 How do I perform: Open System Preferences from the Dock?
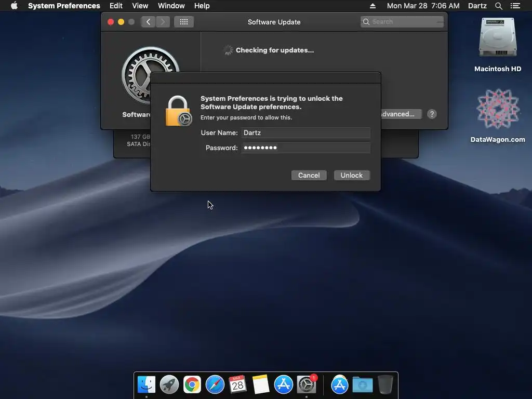click(307, 384)
